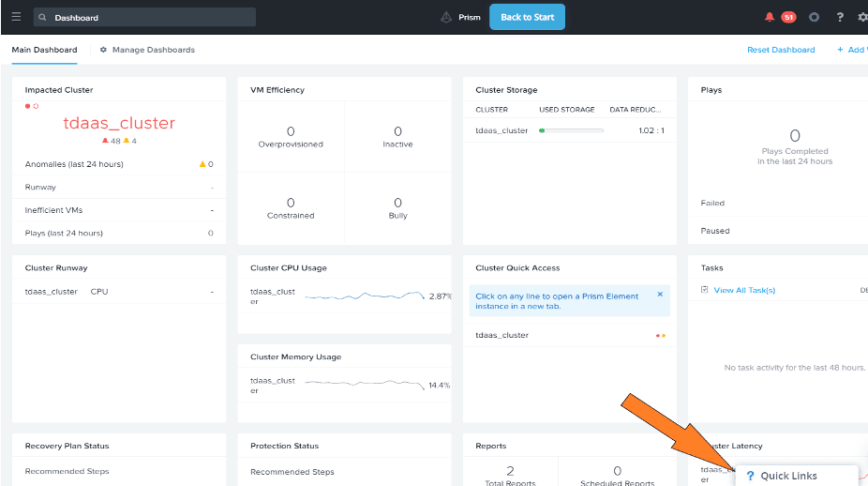Click the Reset Dashboard link
The image size is (868, 486).
point(781,50)
